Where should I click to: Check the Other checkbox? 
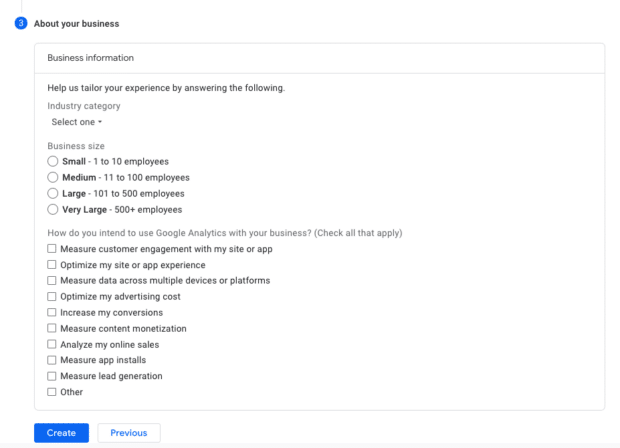point(52,392)
